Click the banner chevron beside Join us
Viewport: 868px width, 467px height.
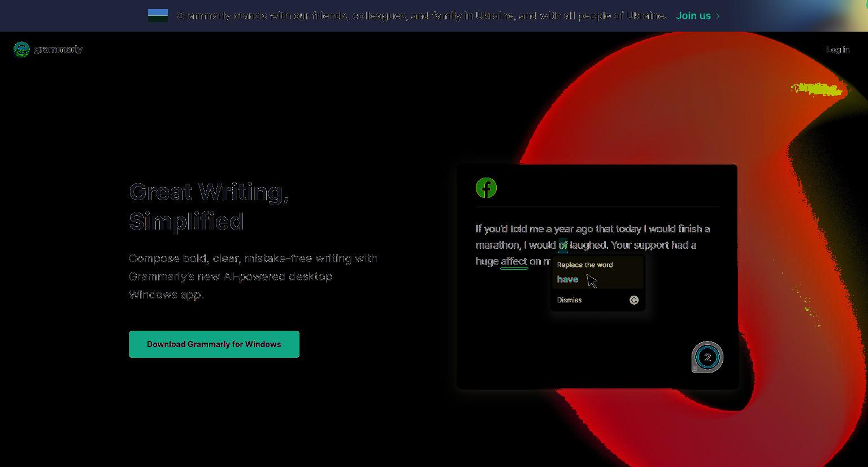[718, 16]
